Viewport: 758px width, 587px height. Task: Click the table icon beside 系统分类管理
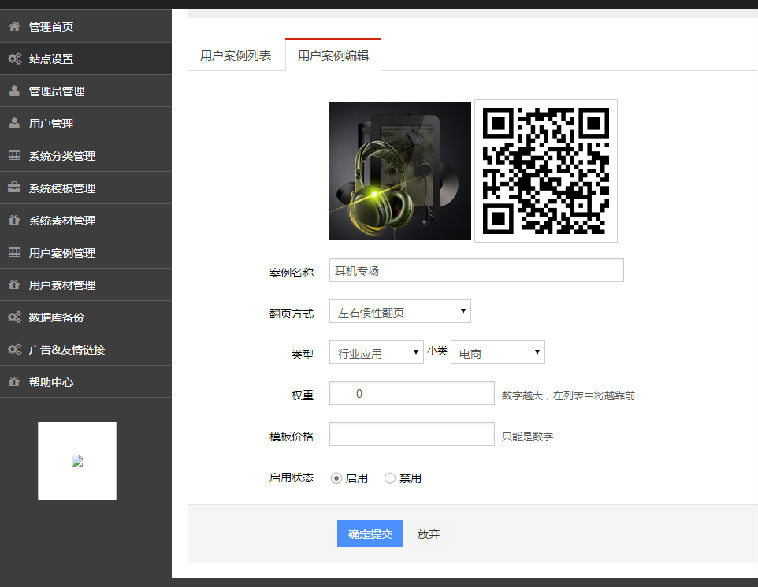tap(14, 156)
